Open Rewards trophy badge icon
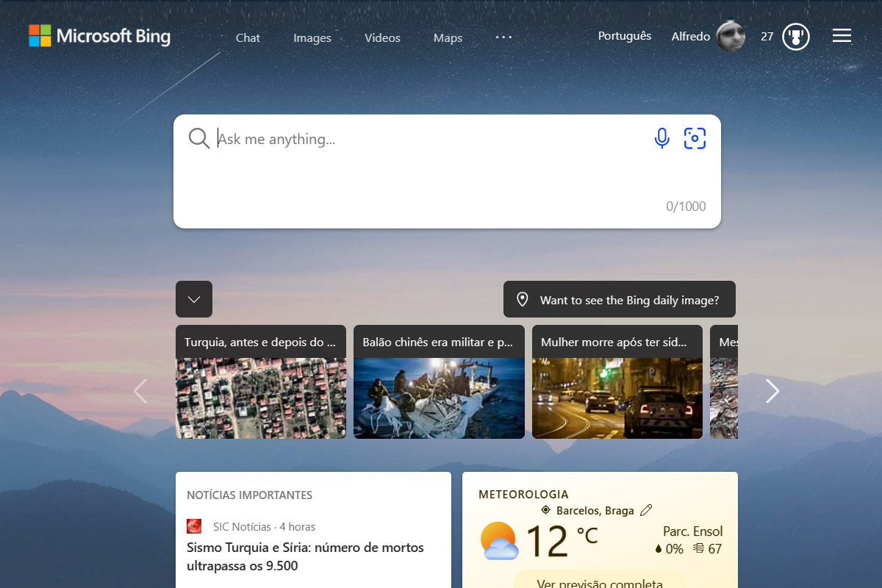The height and width of the screenshot is (588, 882). pyautogui.click(x=796, y=36)
